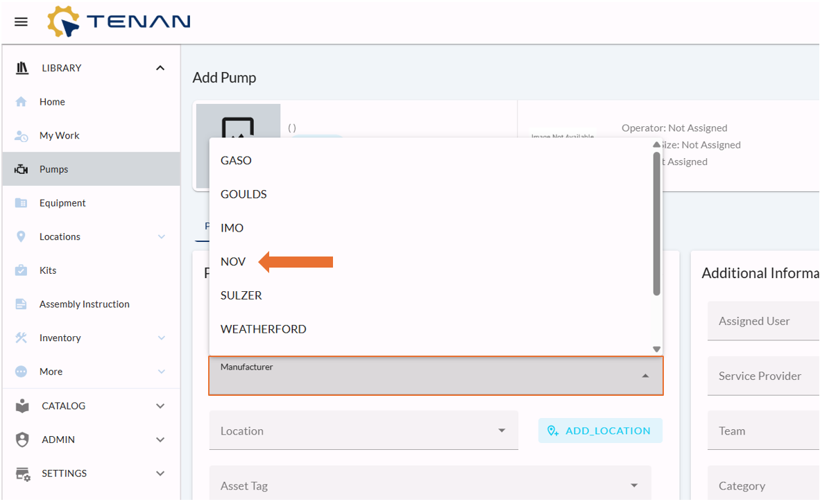
Task: Click the Assigned User field
Action: coord(764,321)
